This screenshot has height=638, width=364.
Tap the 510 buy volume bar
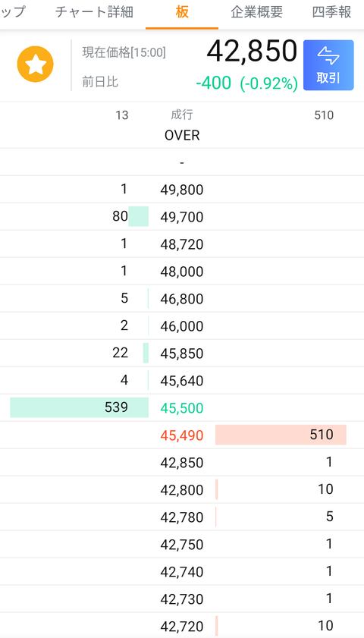pyautogui.click(x=281, y=435)
